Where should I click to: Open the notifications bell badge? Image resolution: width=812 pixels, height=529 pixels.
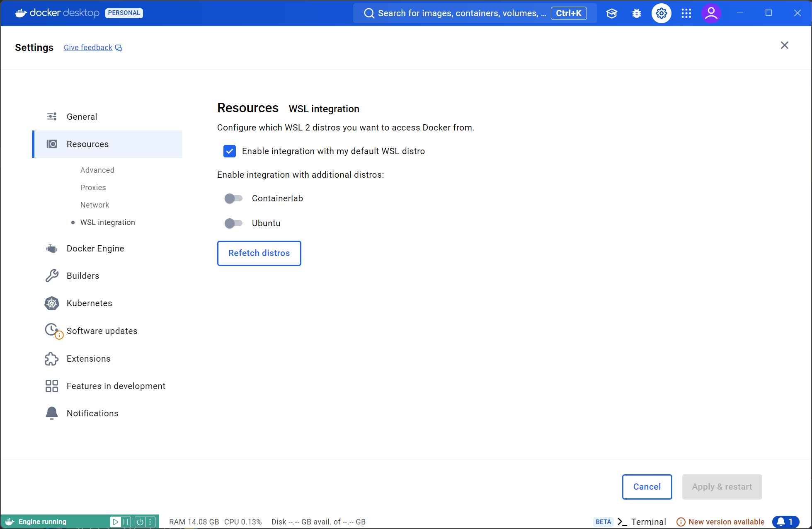[785, 522]
